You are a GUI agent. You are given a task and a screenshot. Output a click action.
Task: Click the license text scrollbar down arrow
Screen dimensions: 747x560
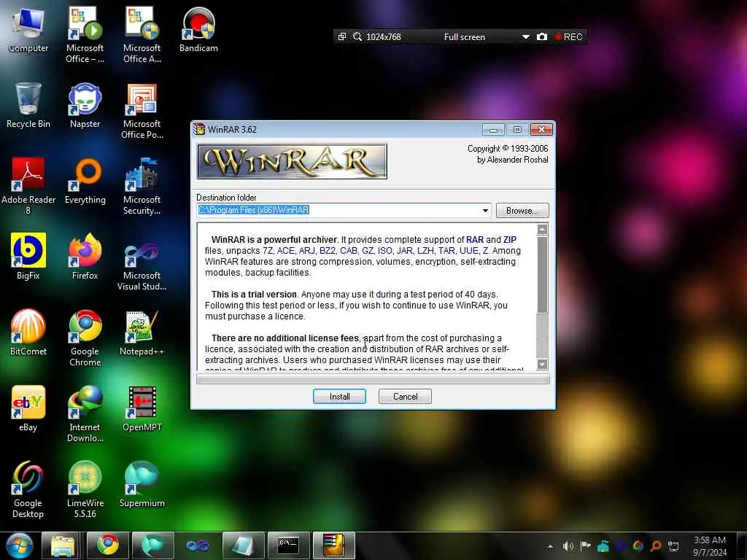[542, 365]
